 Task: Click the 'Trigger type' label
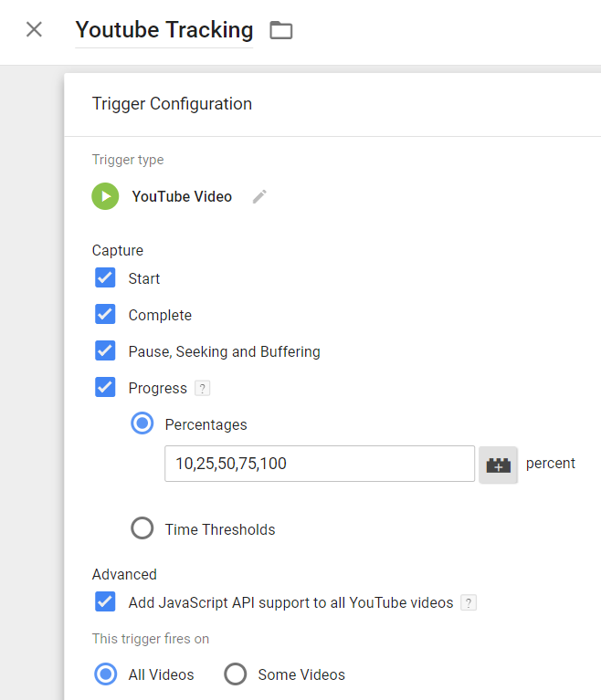click(128, 160)
